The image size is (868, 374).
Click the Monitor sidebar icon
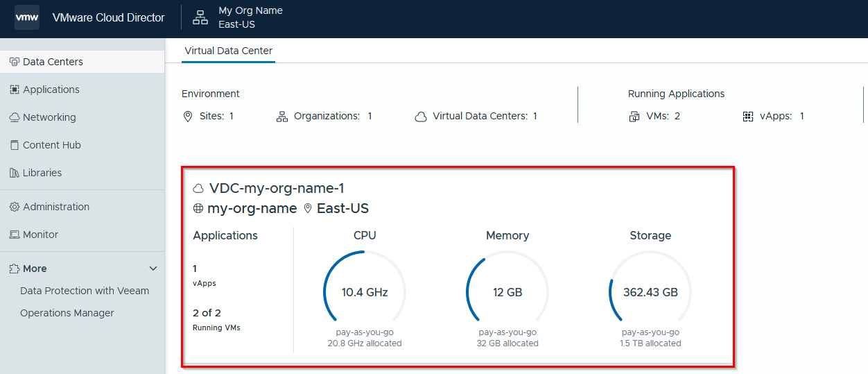15,235
